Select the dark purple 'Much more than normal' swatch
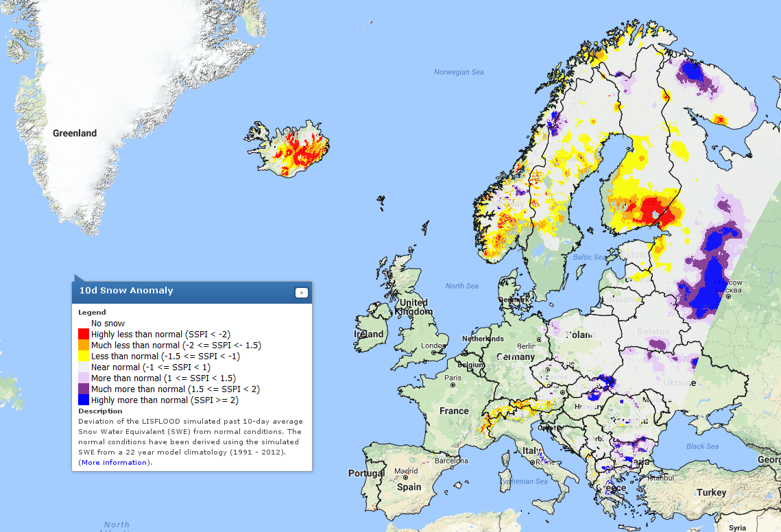 84,389
